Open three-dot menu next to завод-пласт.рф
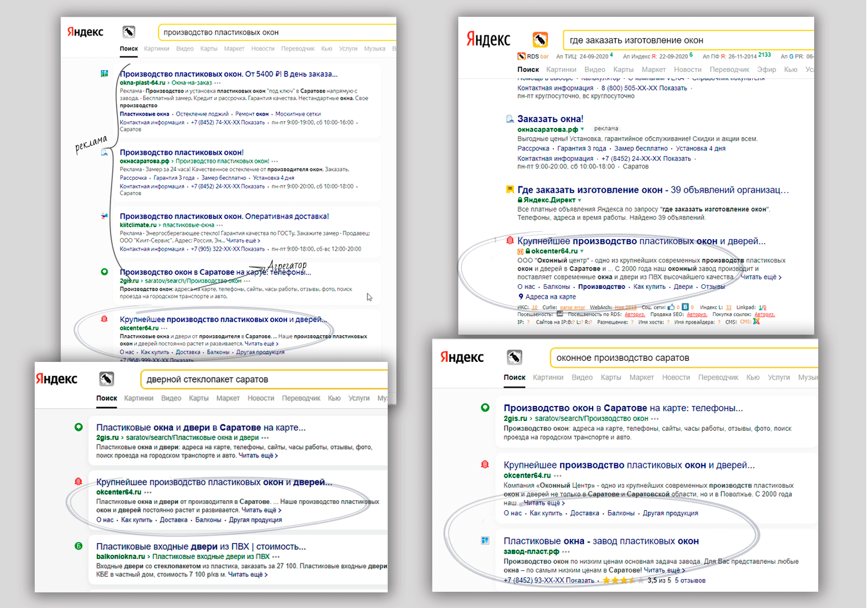Image resolution: width=868 pixels, height=608 pixels. tap(566, 552)
